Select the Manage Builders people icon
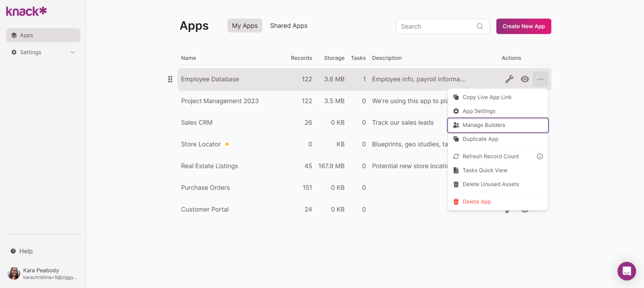644x288 pixels. click(456, 125)
